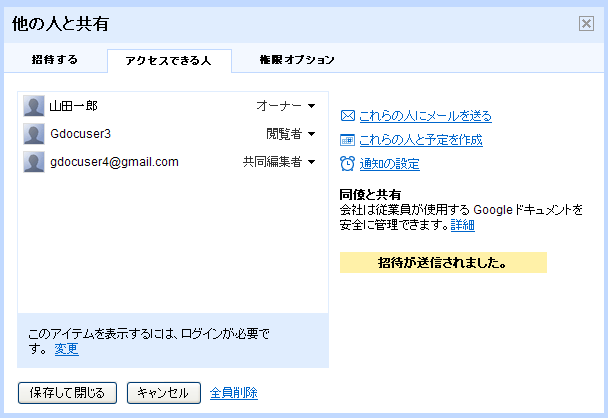
Task: Click Gdocuser3's profile avatar icon
Action: 34,134
